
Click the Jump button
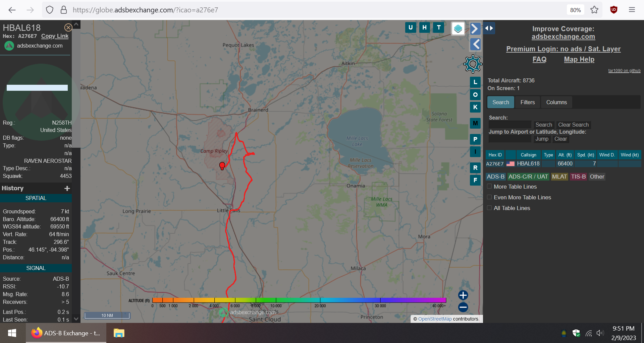click(x=542, y=139)
